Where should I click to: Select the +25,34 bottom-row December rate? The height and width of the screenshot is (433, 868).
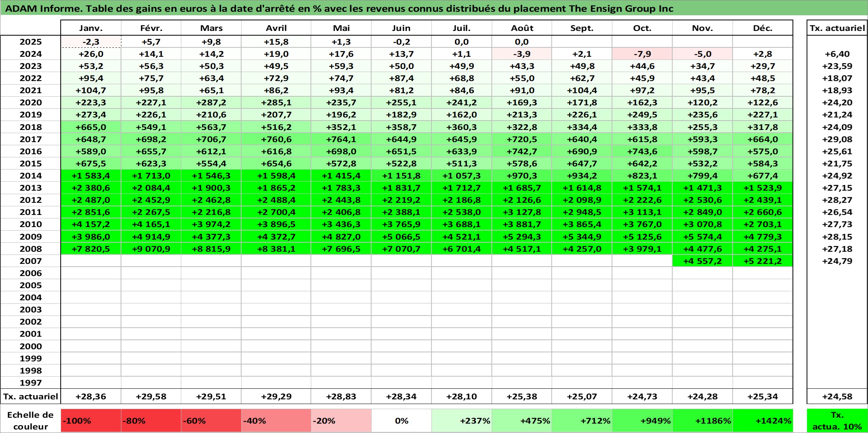pos(763,397)
